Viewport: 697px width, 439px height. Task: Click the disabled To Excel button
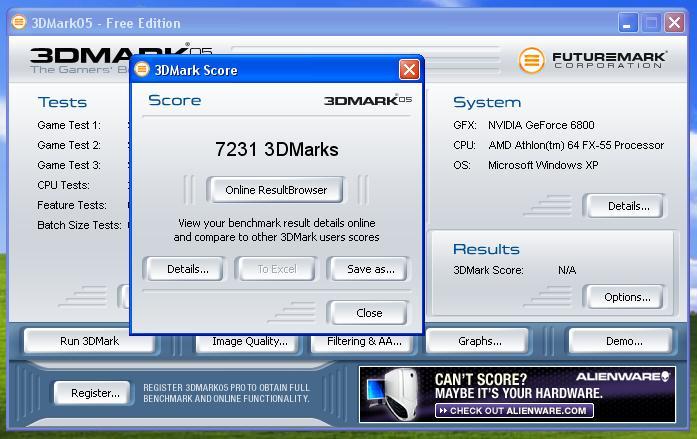276,269
